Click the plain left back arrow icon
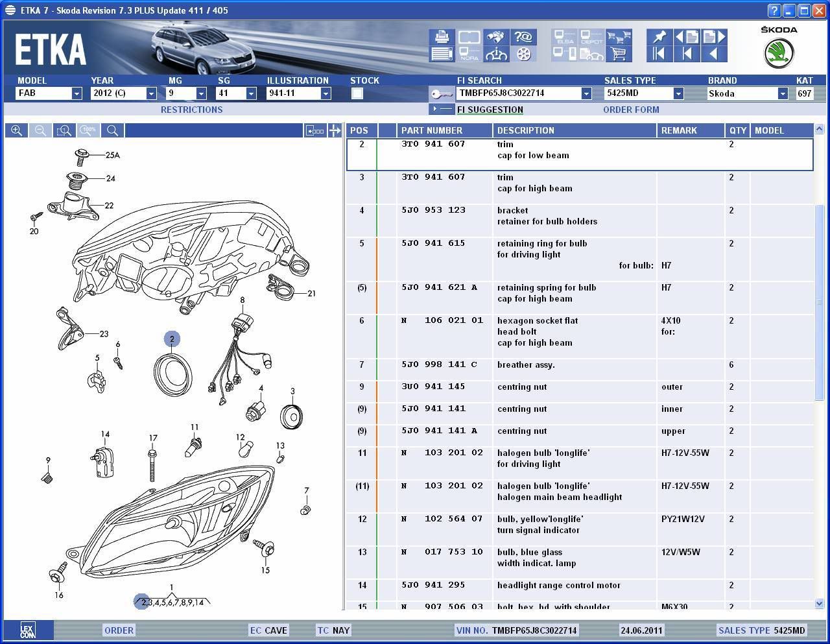The height and width of the screenshot is (644, 830). 714,54
